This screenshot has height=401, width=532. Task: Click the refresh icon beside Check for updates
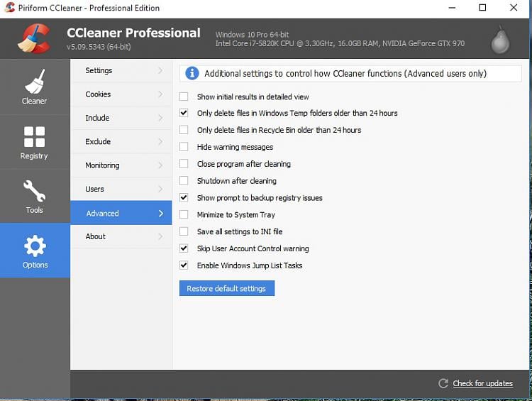(443, 383)
